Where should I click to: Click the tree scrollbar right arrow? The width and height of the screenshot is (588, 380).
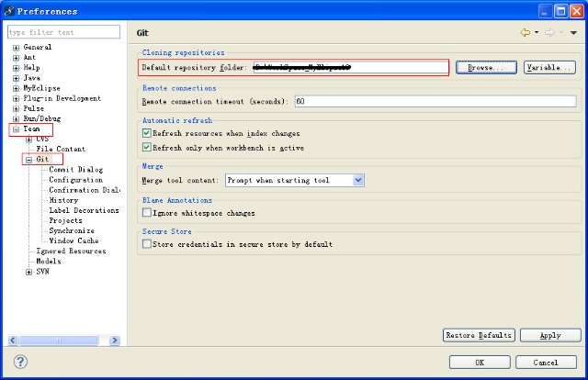click(x=114, y=340)
